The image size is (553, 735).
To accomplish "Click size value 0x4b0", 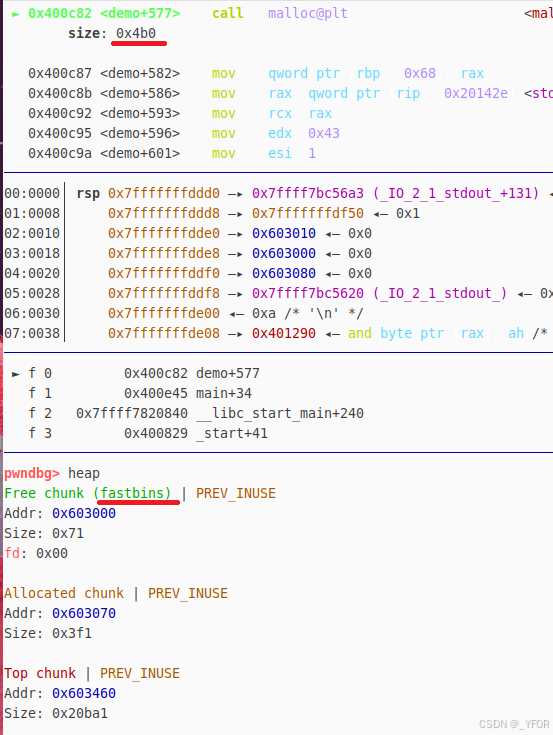I will click(x=136, y=33).
